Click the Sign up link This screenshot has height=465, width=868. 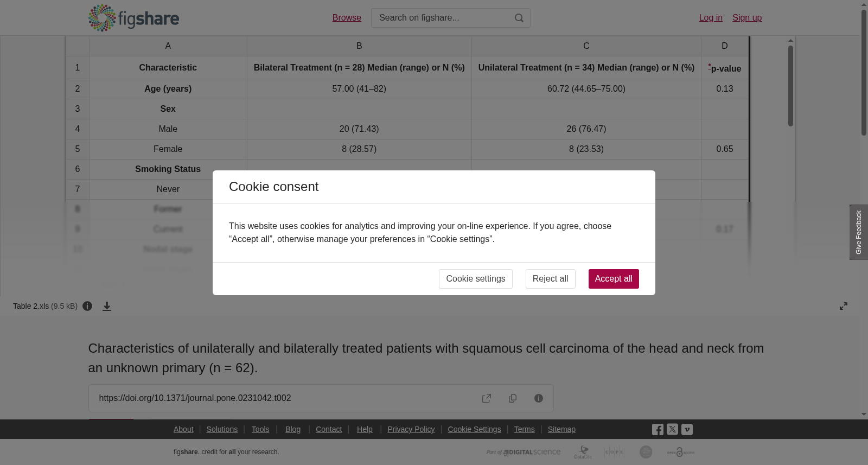747,18
